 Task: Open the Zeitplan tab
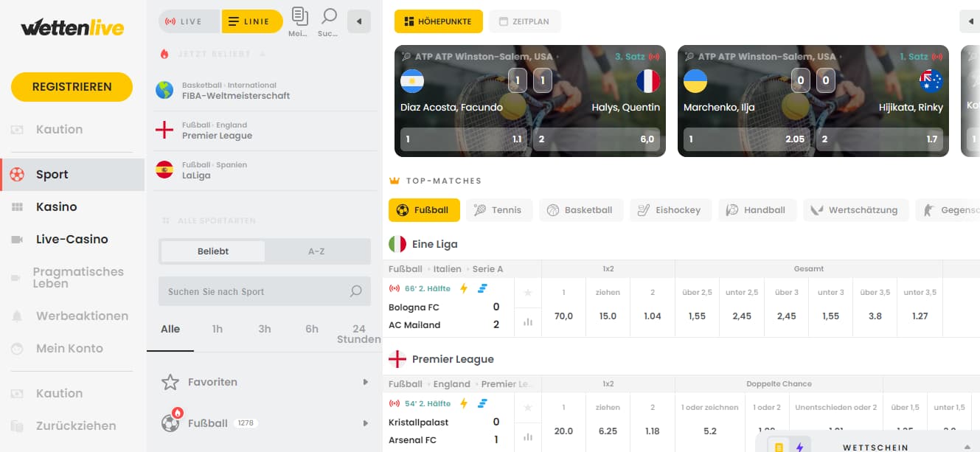(x=525, y=21)
